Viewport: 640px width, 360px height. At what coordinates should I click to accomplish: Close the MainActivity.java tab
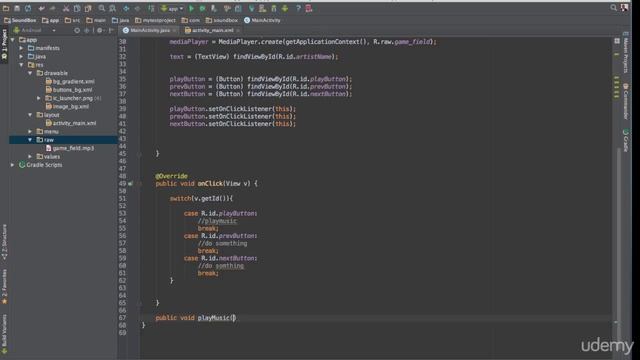[175, 30]
